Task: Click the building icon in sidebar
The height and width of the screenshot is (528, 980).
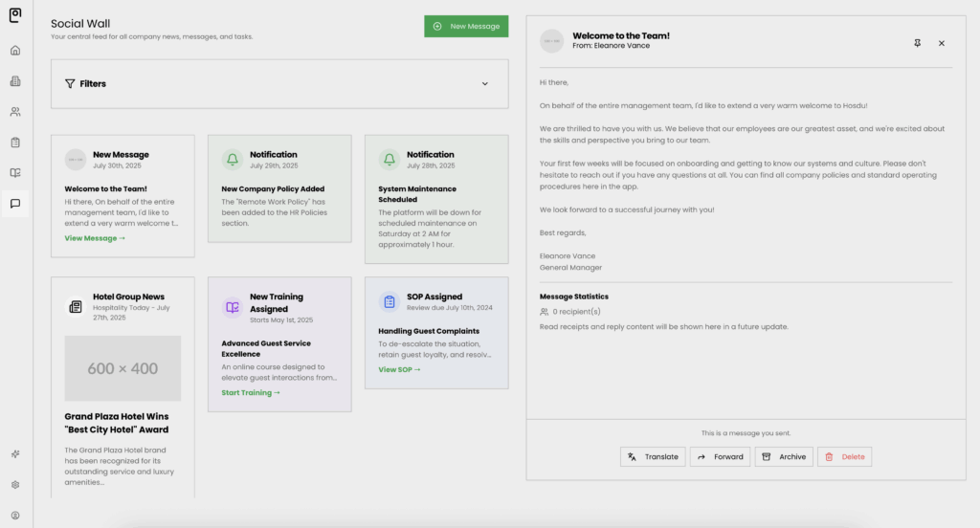Action: [x=15, y=81]
